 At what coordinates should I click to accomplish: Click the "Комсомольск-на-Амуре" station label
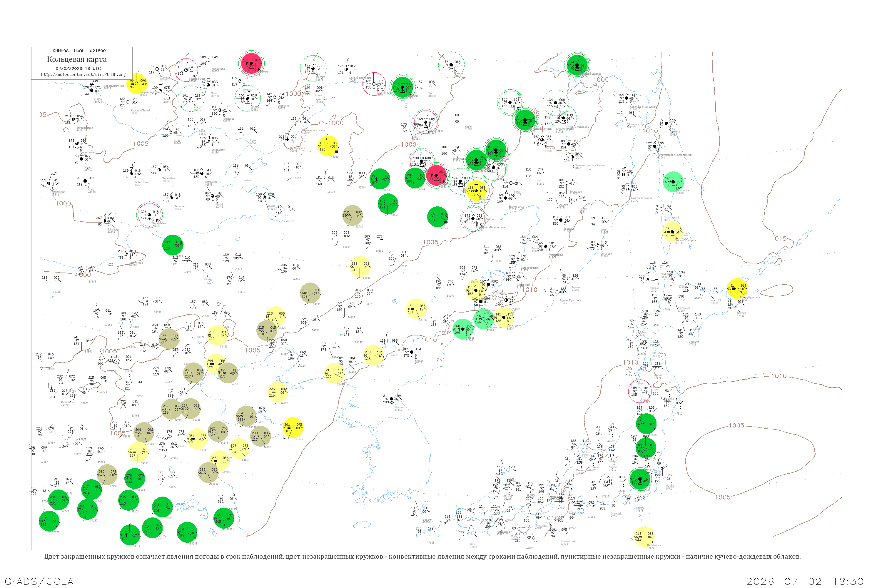590,165
